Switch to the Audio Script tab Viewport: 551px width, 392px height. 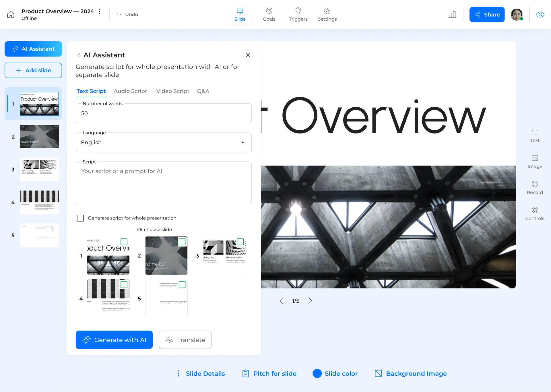click(x=130, y=91)
